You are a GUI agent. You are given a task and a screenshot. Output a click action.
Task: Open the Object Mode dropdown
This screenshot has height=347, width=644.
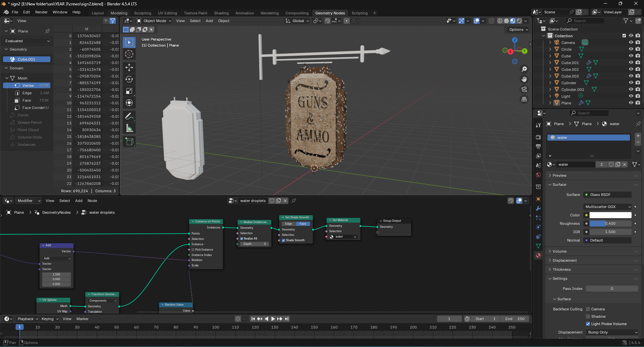point(154,21)
